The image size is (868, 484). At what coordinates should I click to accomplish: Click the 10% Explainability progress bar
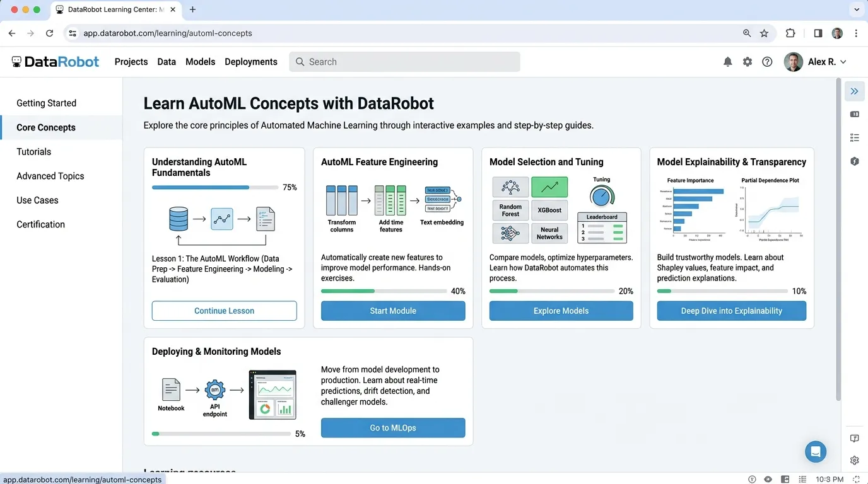point(722,291)
